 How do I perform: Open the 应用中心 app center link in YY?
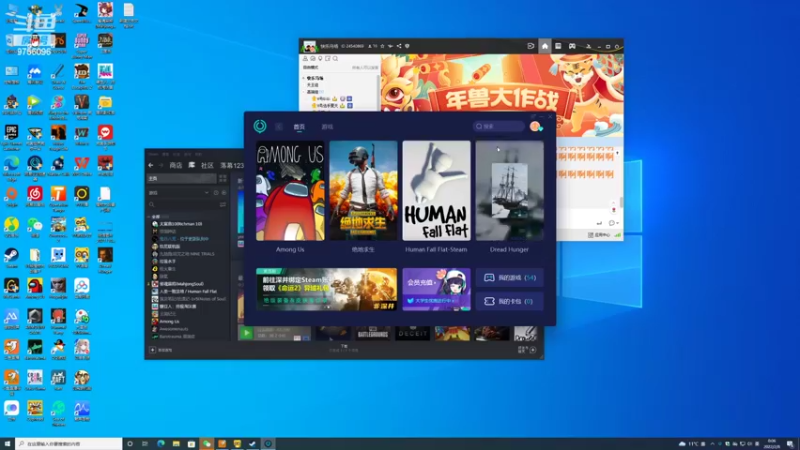coord(599,235)
